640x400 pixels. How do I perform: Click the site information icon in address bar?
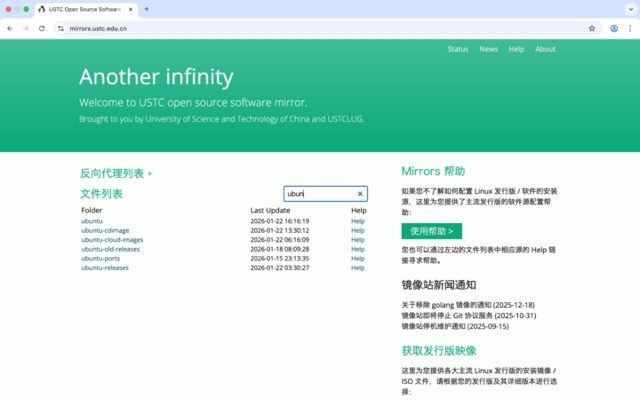[59, 28]
